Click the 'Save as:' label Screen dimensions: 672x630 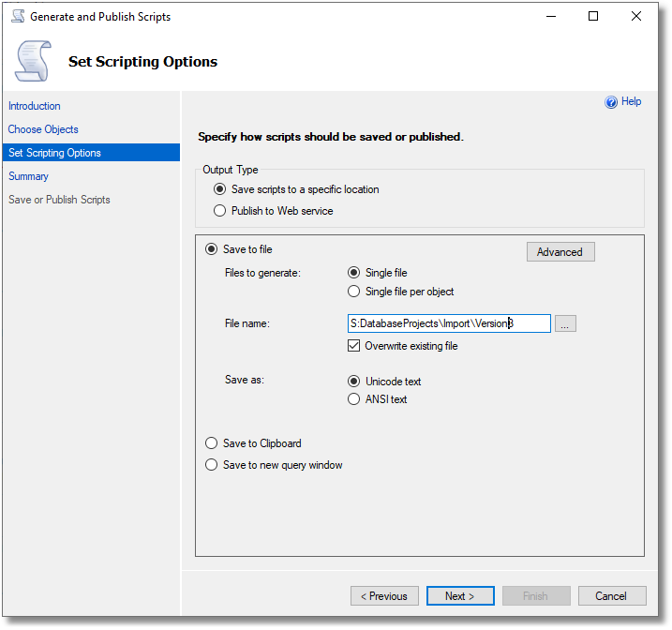pyautogui.click(x=245, y=380)
